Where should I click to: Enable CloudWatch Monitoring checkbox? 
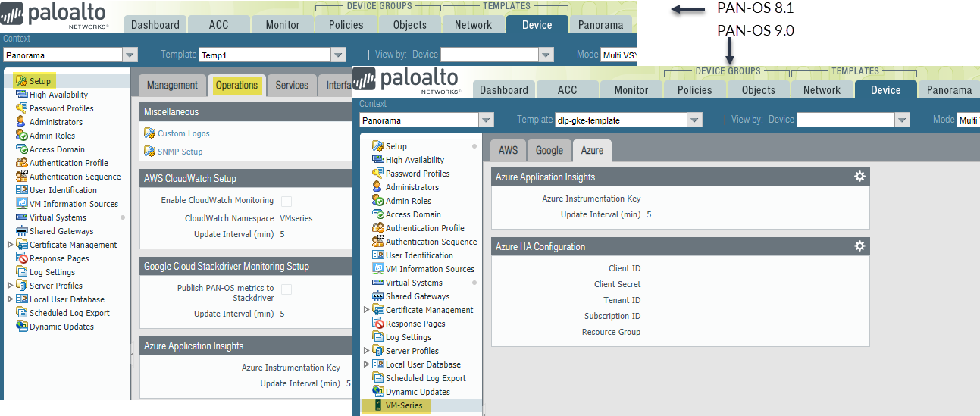tap(286, 201)
